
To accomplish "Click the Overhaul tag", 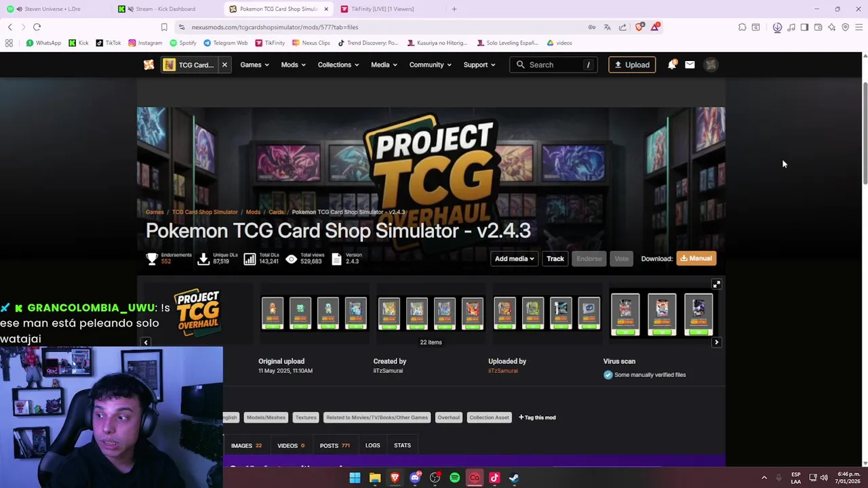I will (448, 418).
